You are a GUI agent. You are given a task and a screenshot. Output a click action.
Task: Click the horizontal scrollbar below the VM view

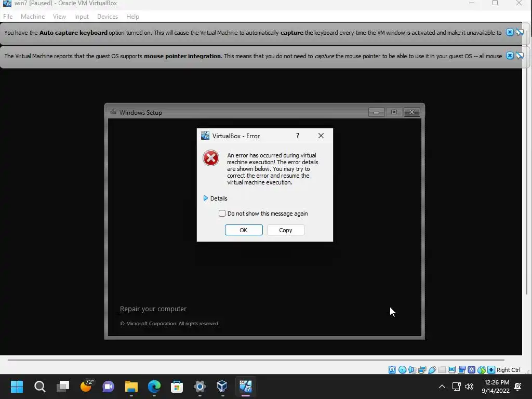256,360
